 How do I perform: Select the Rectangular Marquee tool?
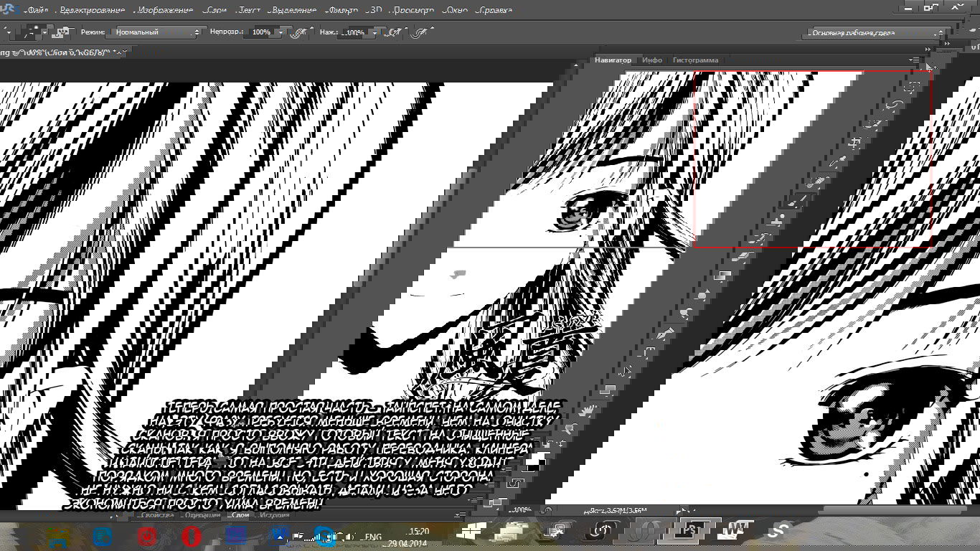click(911, 86)
